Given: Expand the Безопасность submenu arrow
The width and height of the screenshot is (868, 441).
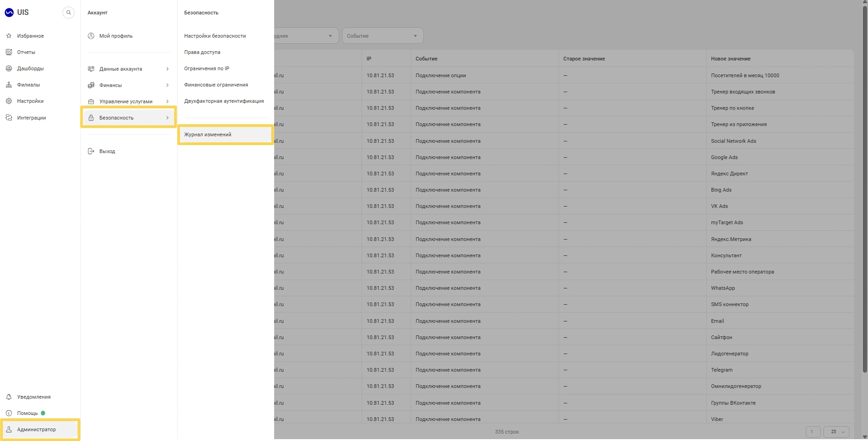Looking at the screenshot, I should click(x=167, y=118).
